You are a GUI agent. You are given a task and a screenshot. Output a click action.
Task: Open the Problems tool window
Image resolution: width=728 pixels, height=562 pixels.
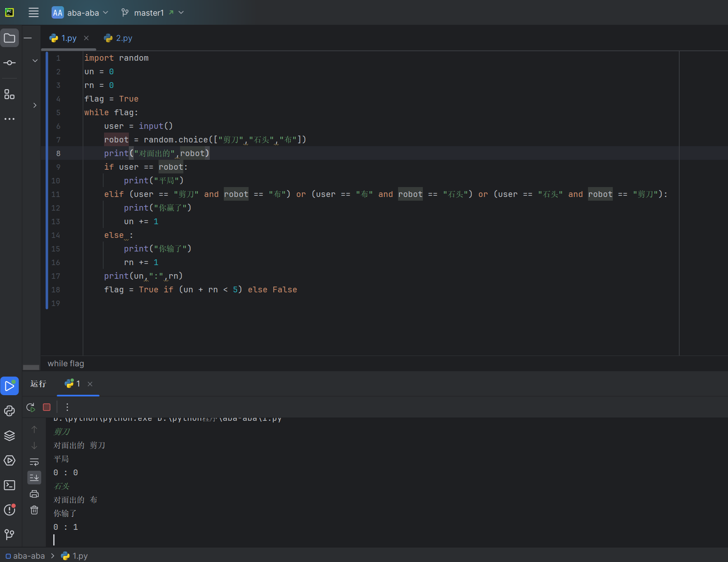click(9, 510)
